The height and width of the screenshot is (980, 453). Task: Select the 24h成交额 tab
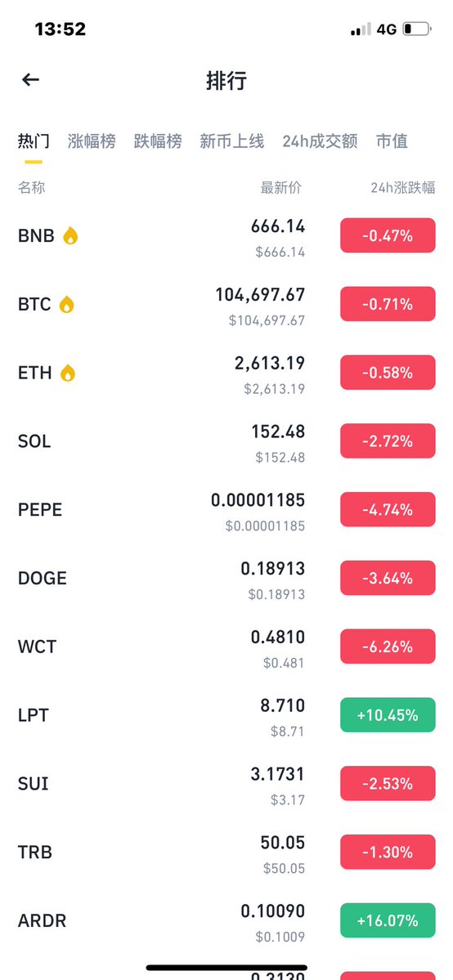coord(320,141)
